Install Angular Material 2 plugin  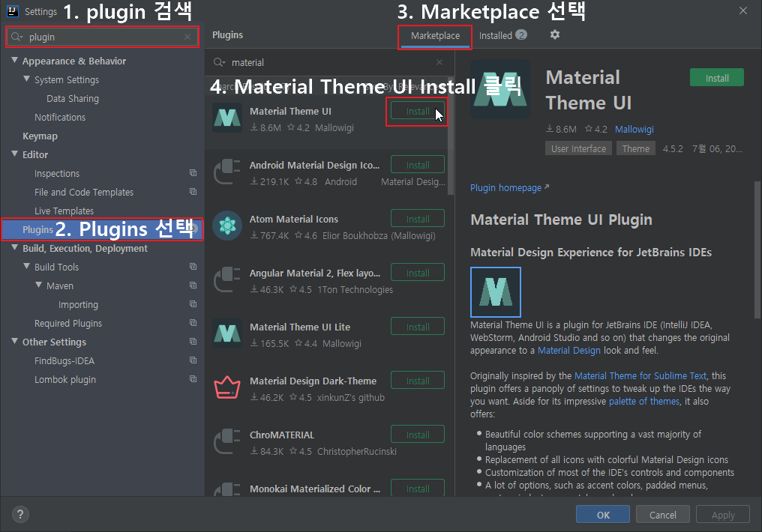click(x=418, y=273)
